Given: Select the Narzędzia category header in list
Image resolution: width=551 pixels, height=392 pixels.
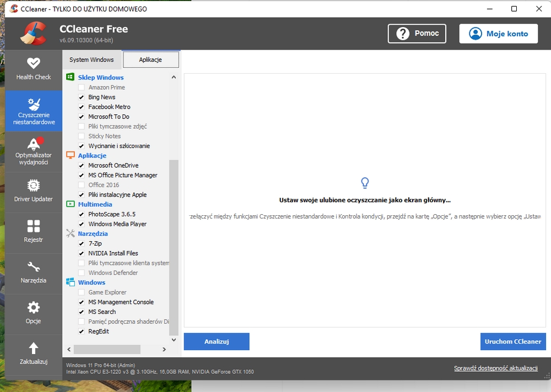Looking at the screenshot, I should [93, 233].
